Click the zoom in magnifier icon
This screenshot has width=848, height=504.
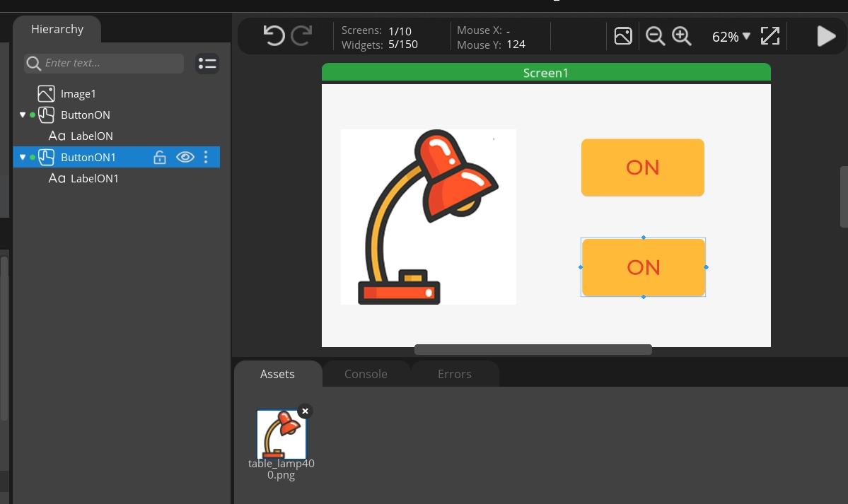[x=681, y=36]
